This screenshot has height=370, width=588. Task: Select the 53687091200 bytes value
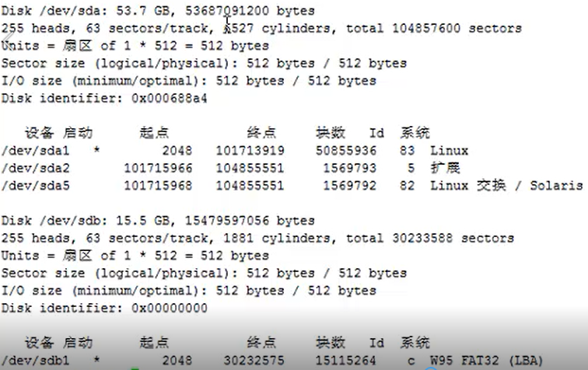pos(250,11)
